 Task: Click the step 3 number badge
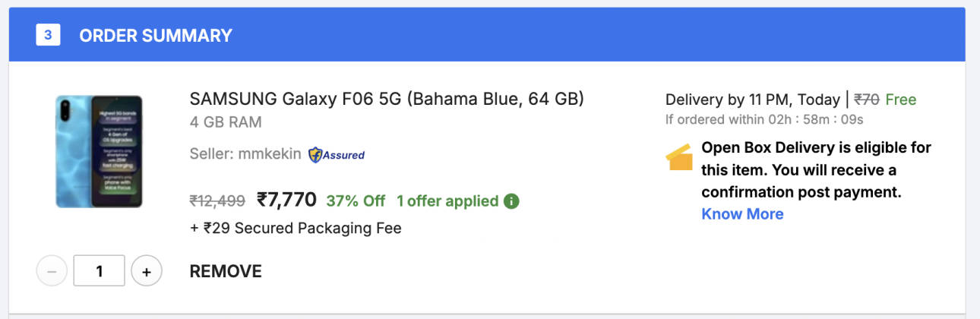point(48,35)
